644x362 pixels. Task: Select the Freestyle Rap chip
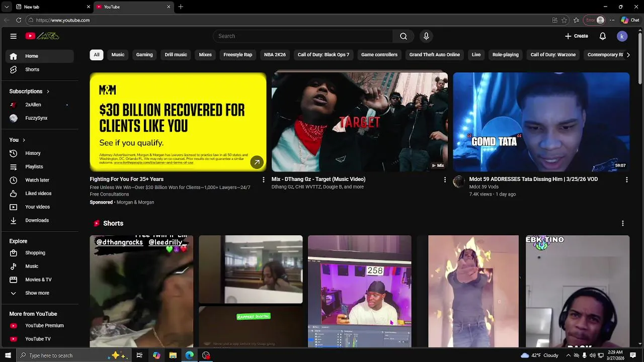coord(237,55)
